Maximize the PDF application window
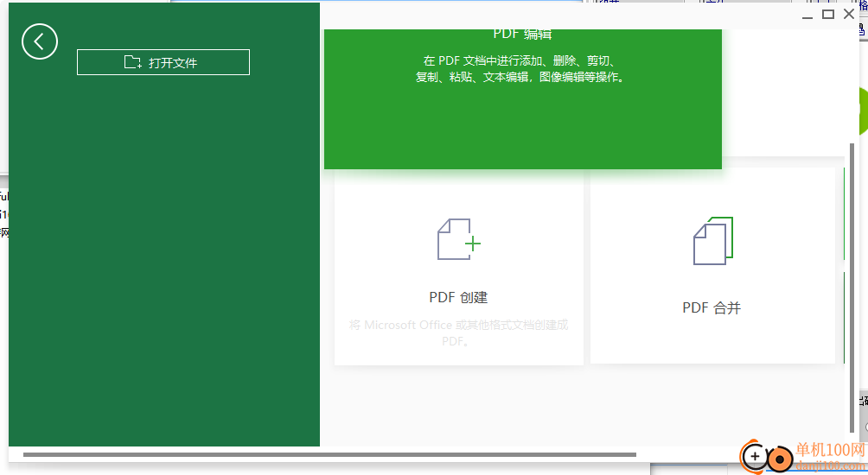This screenshot has height=475, width=868. 828,15
